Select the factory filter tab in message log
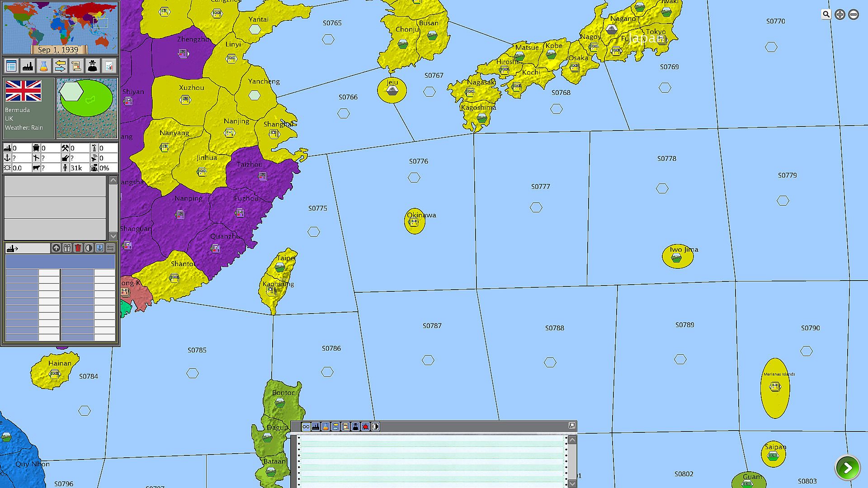868x488 pixels. point(316,427)
